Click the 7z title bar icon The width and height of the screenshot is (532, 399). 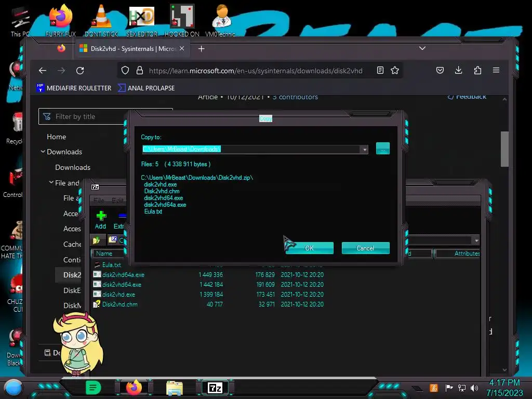96,187
